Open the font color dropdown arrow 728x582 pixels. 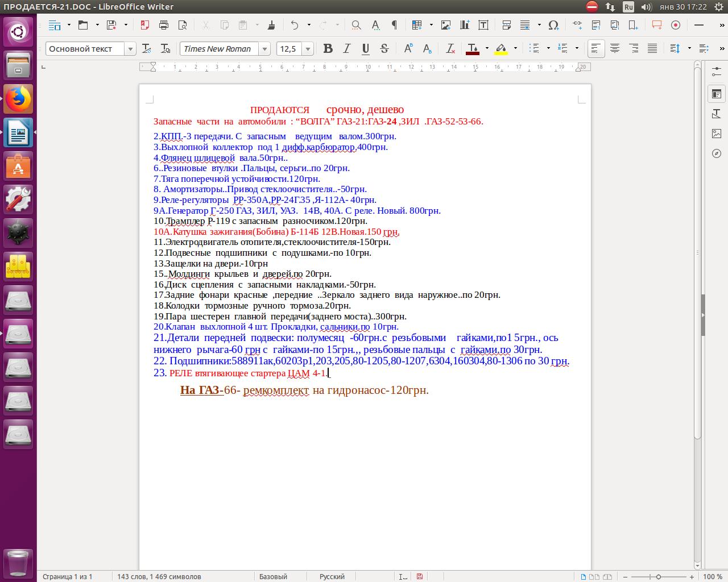point(487,49)
